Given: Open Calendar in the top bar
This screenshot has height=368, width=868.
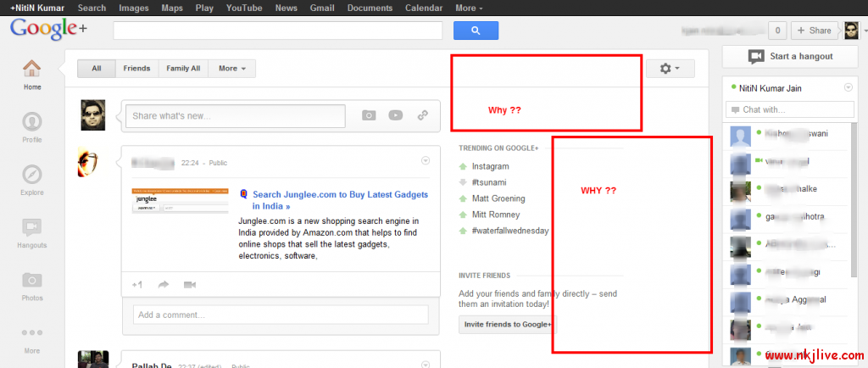Looking at the screenshot, I should point(424,8).
